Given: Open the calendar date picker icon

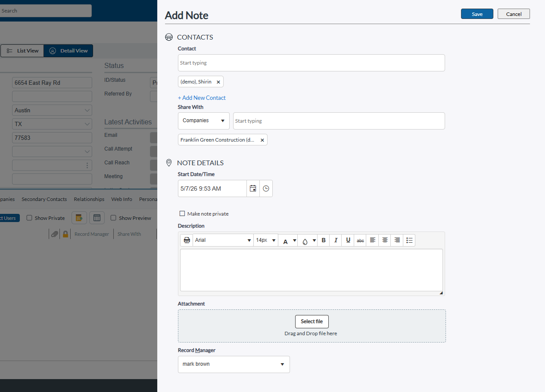Looking at the screenshot, I should pyautogui.click(x=253, y=188).
